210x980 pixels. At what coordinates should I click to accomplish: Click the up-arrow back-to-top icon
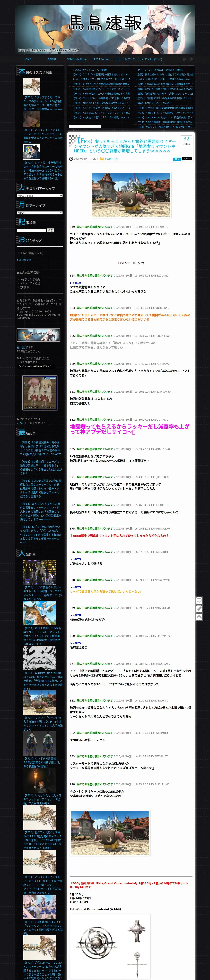point(199,617)
